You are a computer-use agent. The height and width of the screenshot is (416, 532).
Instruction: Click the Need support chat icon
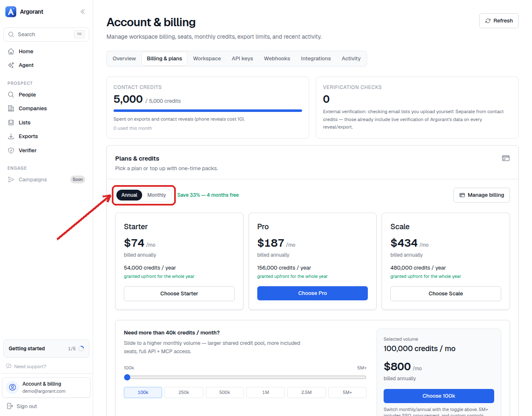tap(9, 366)
